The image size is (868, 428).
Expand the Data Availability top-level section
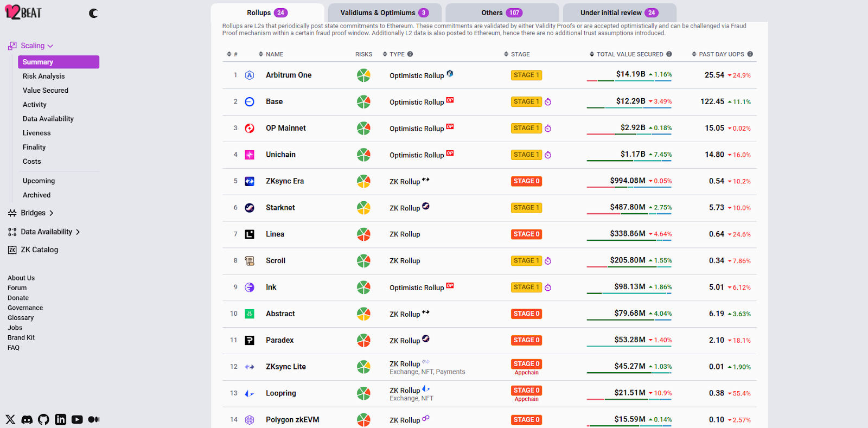[x=44, y=232]
